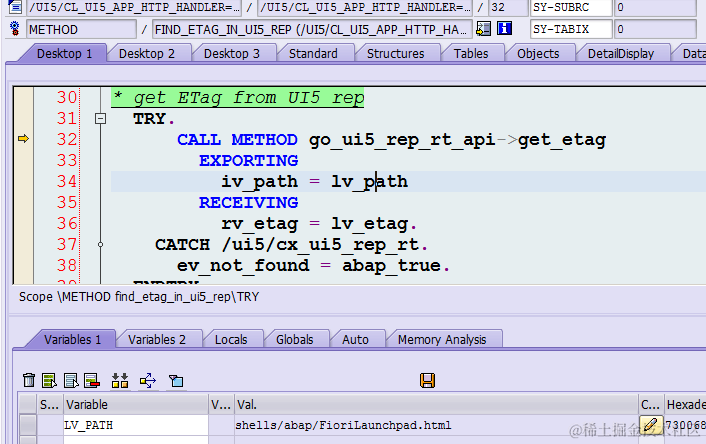This screenshot has width=706, height=444.
Task: Click the EXPORTING keyword on line 33
Action: point(249,160)
